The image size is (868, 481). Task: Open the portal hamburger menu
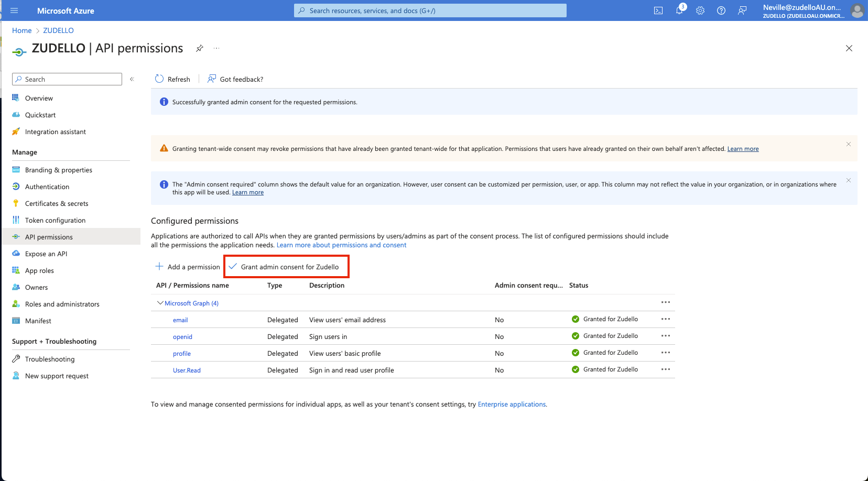[14, 10]
